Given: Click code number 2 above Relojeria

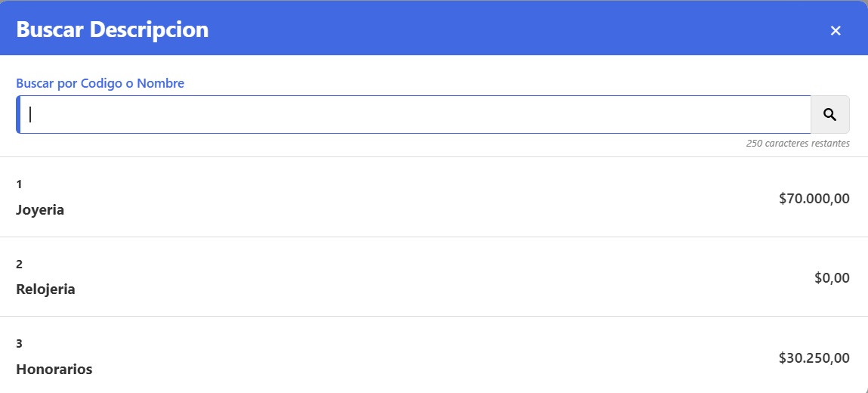Looking at the screenshot, I should click(19, 264).
